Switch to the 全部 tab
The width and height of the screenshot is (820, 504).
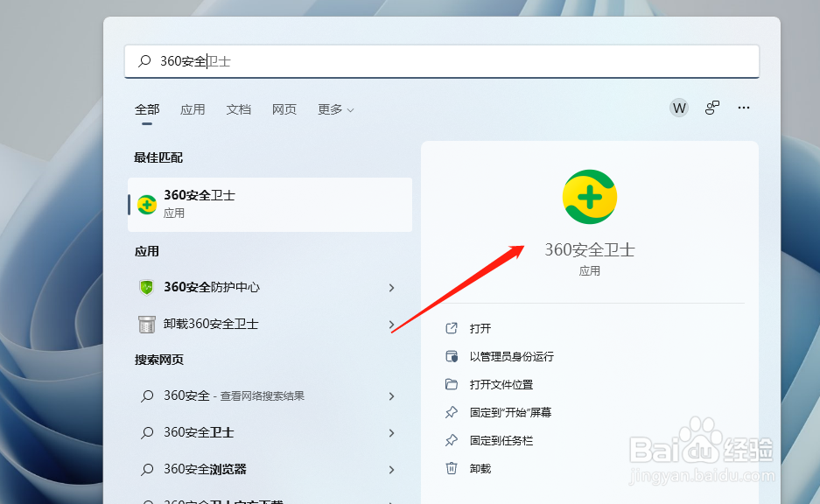pyautogui.click(x=147, y=109)
